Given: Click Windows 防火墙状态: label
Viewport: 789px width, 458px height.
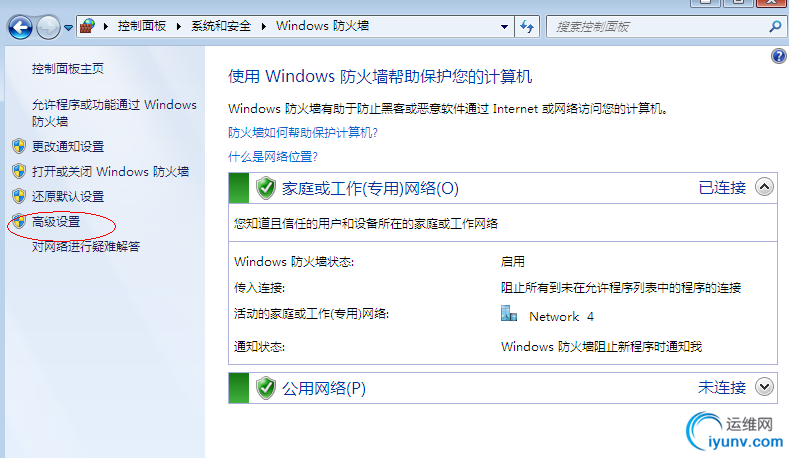Looking at the screenshot, I should [x=294, y=262].
